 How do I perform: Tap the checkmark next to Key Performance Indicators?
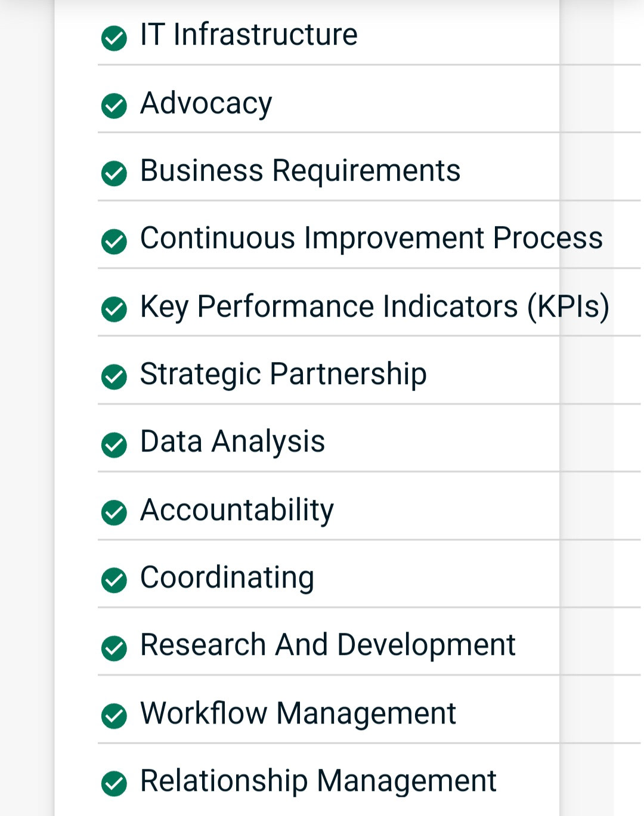tap(114, 309)
